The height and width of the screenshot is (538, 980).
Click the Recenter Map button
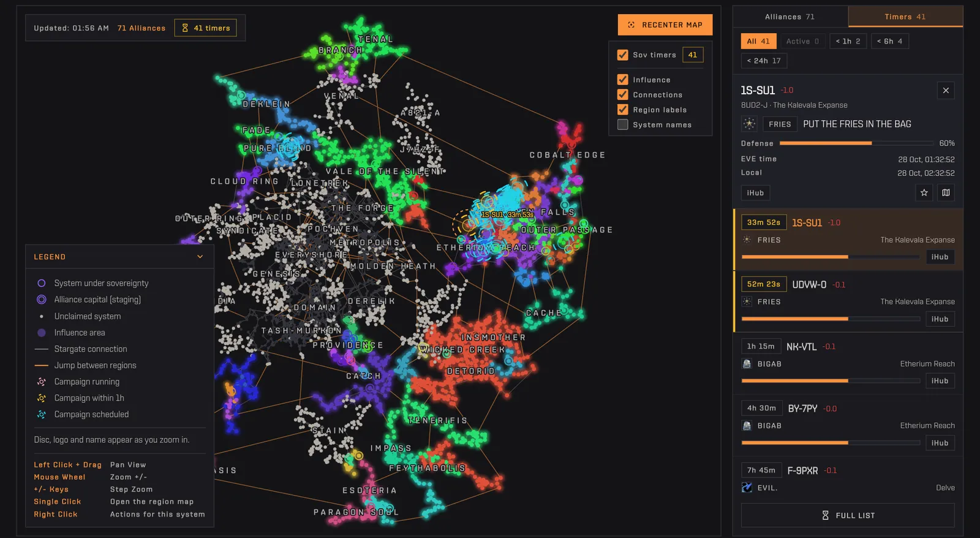pyautogui.click(x=665, y=25)
